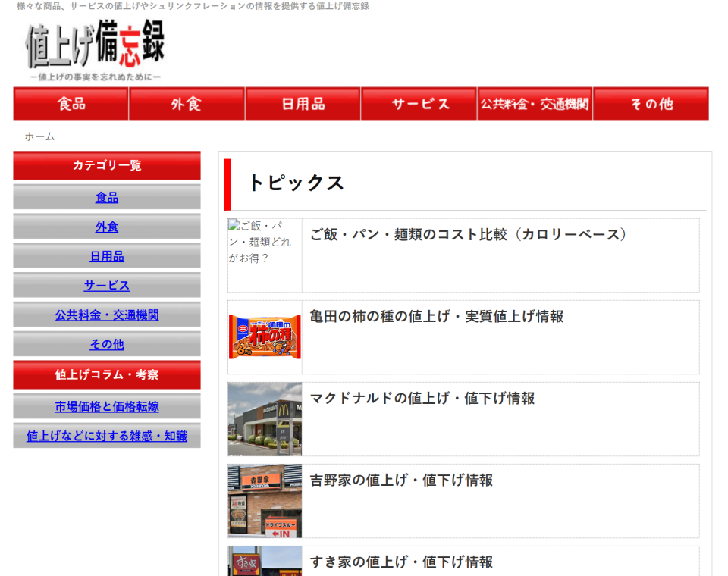Open すき家の値上げ・値下げ情報 article

[401, 562]
